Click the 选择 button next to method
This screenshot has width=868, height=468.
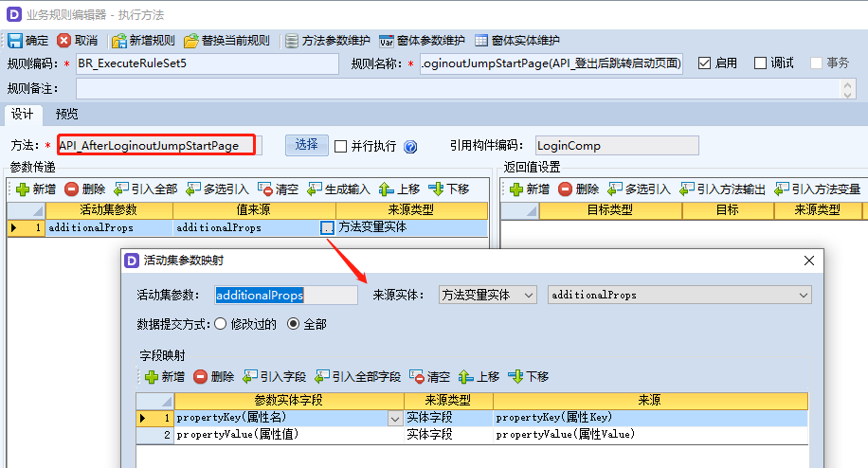306,145
